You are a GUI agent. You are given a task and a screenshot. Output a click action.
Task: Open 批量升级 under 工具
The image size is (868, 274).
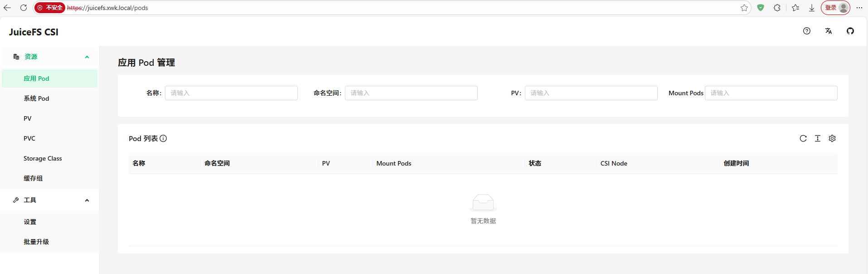(x=49, y=242)
